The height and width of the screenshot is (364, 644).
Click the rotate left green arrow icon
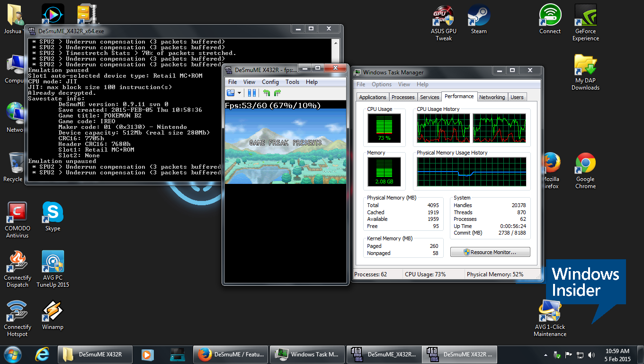pos(267,93)
